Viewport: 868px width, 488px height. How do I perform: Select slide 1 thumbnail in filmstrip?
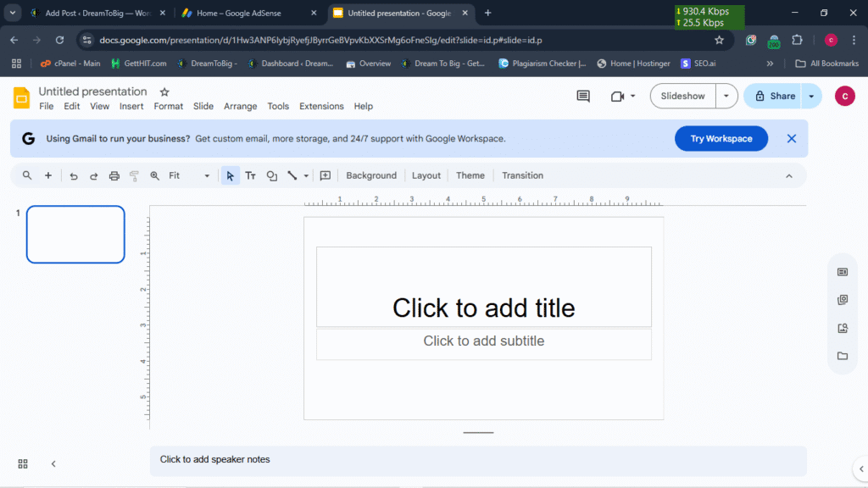click(x=75, y=235)
